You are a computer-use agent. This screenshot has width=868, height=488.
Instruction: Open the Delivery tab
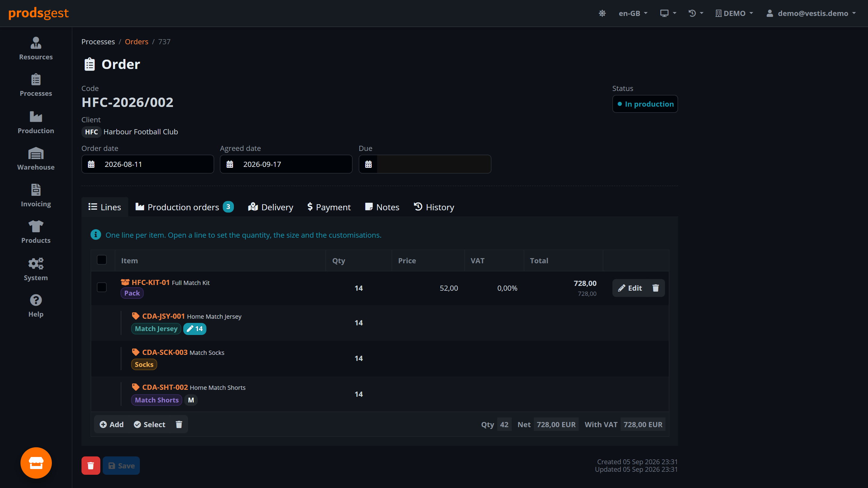pyautogui.click(x=271, y=207)
